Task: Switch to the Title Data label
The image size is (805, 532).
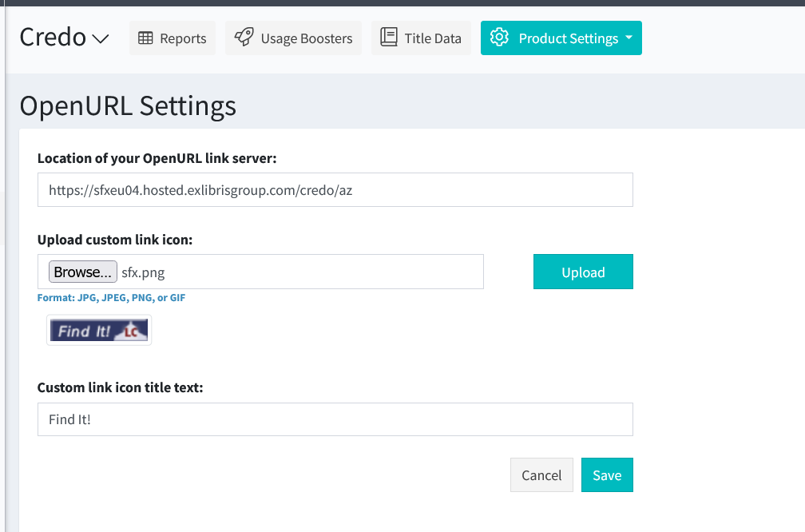Action: click(x=433, y=38)
